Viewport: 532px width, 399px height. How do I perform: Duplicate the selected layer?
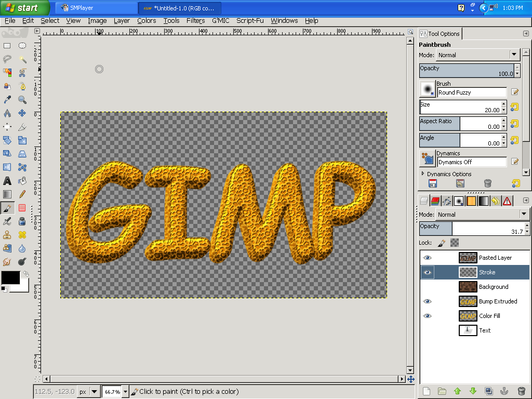pyautogui.click(x=488, y=391)
